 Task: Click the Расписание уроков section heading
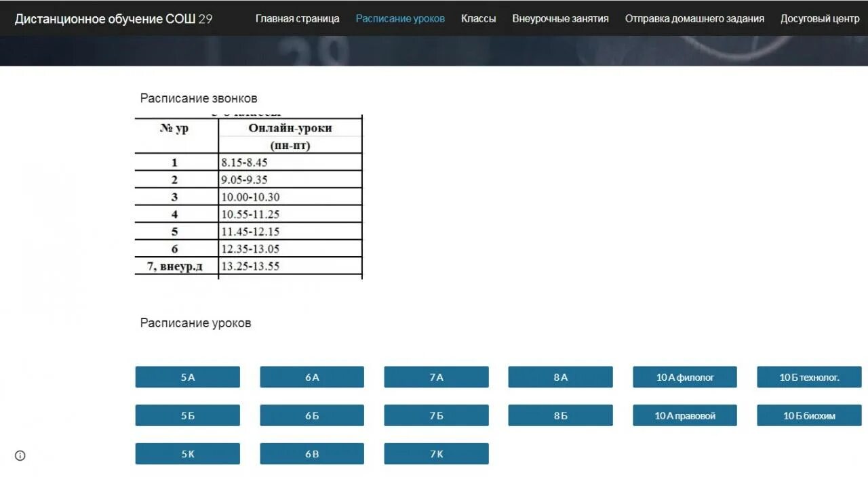tap(195, 323)
